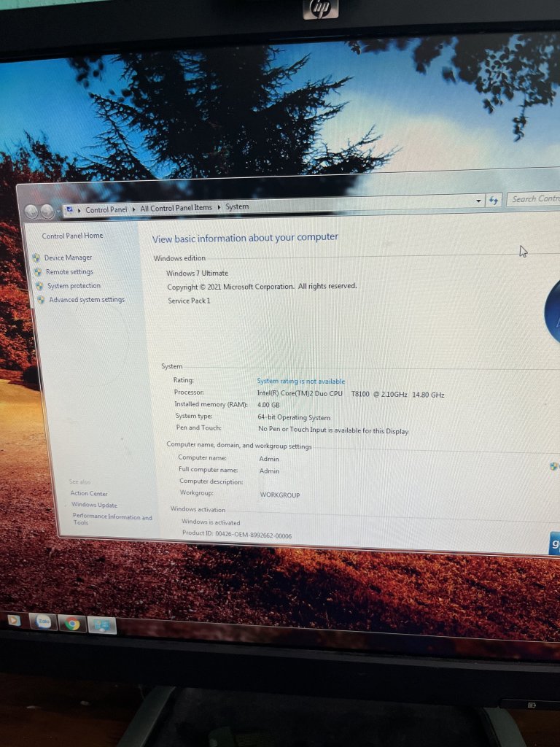This screenshot has width=560, height=747.
Task: Click the shield icon beside Remote settings
Action: pyautogui.click(x=38, y=272)
